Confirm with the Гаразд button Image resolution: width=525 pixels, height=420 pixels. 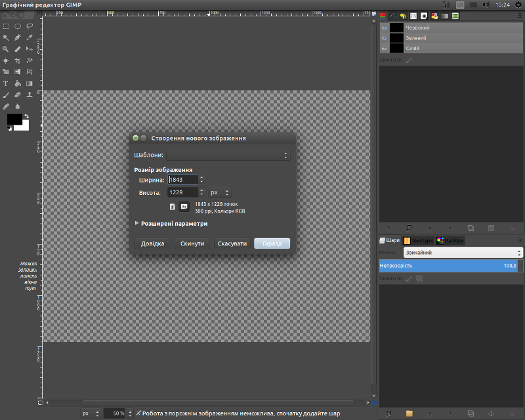coord(272,243)
